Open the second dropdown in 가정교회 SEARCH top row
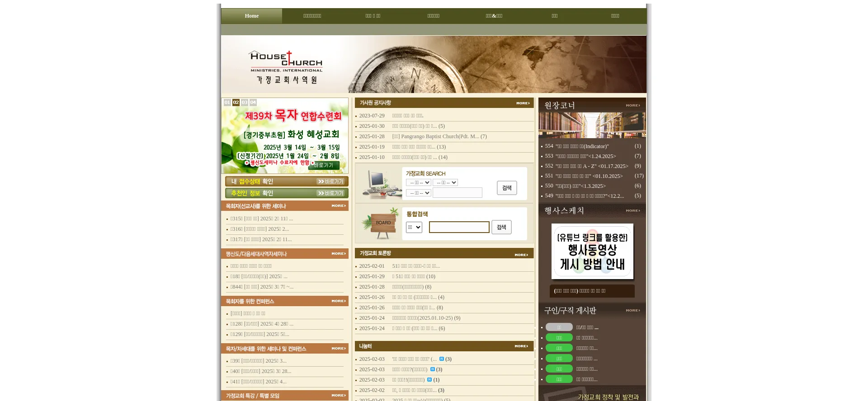The image size is (868, 401). (445, 182)
